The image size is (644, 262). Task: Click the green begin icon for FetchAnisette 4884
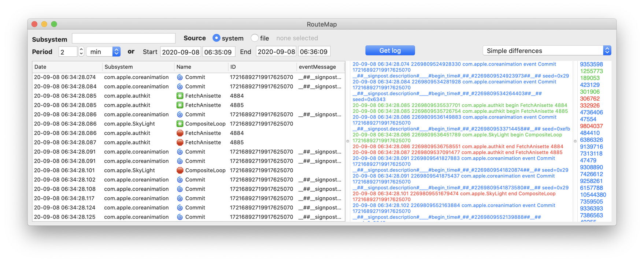180,96
